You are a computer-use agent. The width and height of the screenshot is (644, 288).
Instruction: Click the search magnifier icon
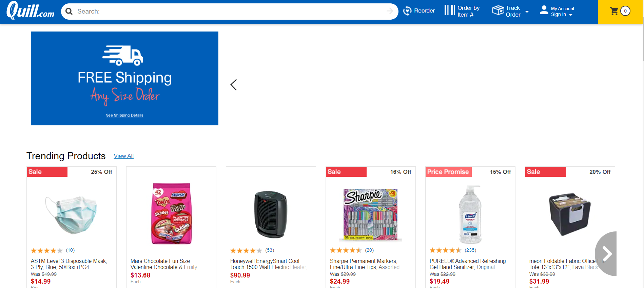pos(69,12)
